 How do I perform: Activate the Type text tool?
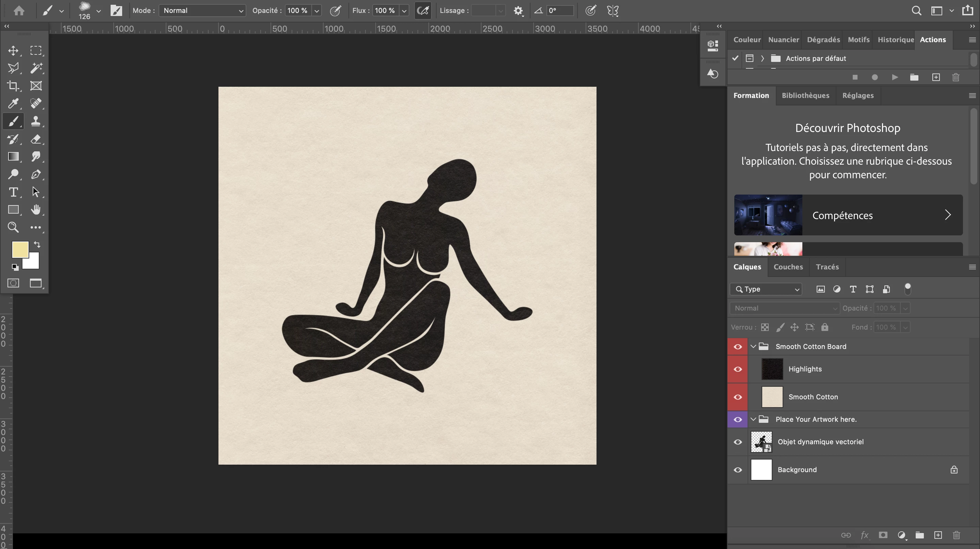[13, 192]
